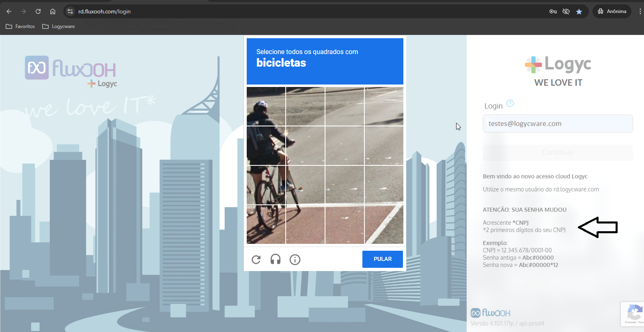Open the saved passwords key icon
This screenshot has height=332, width=644.
point(553,11)
